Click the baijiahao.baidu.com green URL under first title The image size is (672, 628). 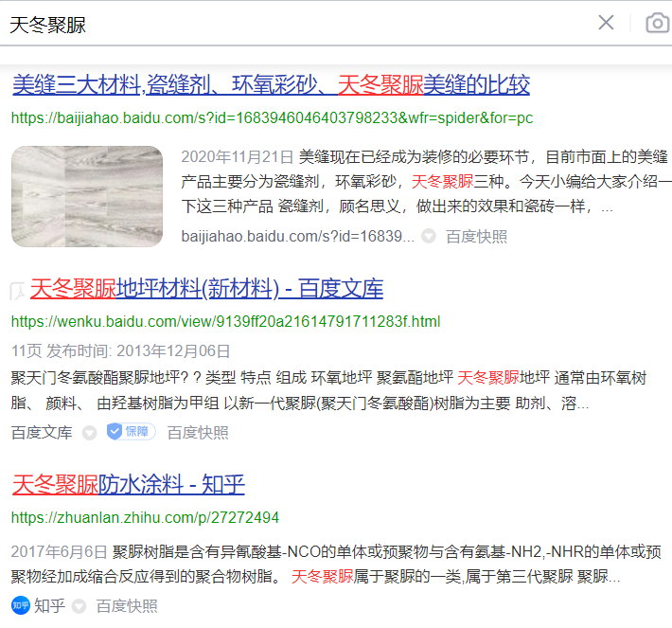click(x=272, y=118)
